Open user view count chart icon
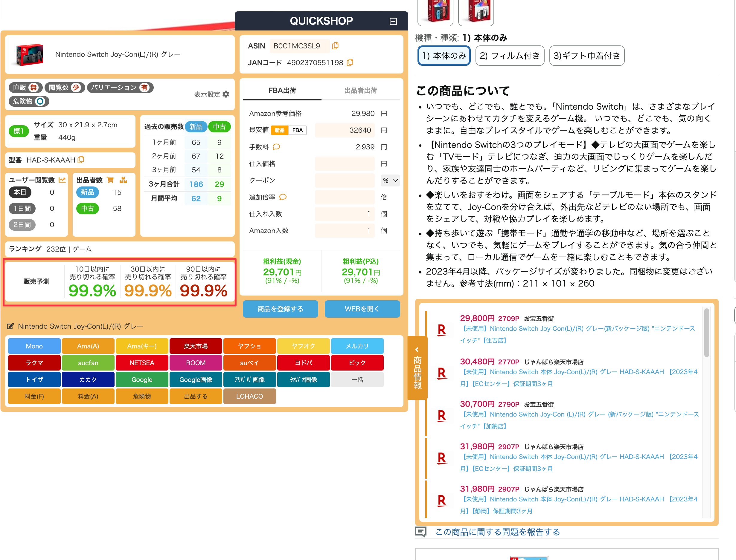The width and height of the screenshot is (736, 560). click(62, 180)
